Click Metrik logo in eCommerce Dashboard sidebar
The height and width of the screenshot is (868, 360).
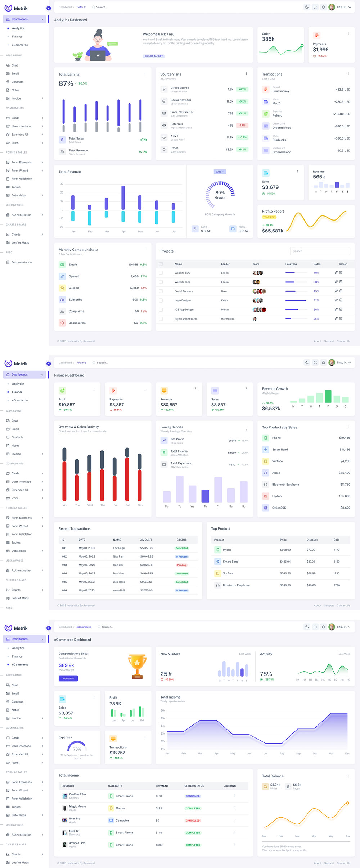pos(16,628)
